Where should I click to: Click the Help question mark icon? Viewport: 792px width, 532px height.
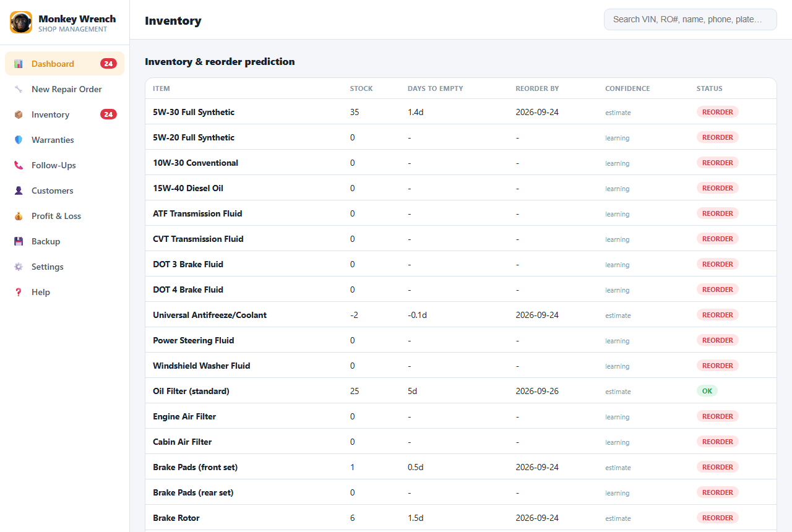tap(19, 292)
